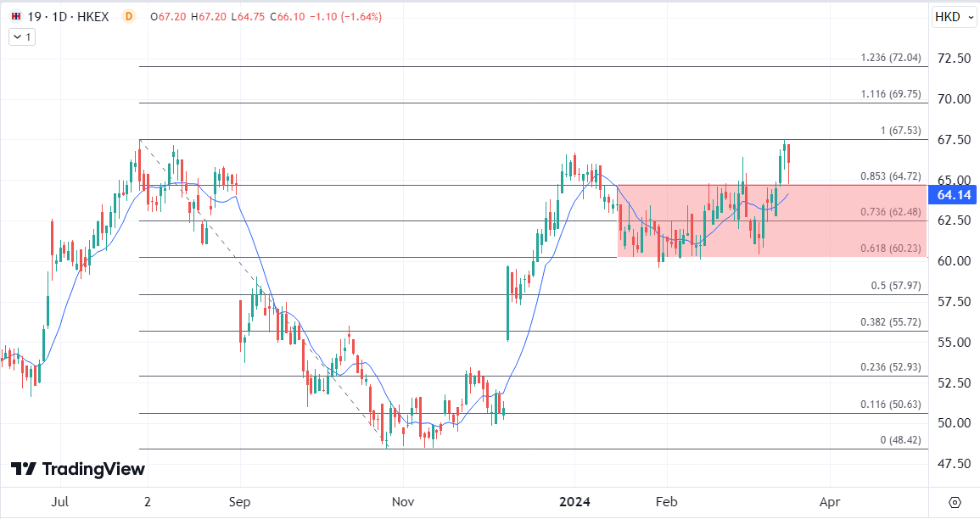The image size is (980, 519).
Task: Click the Apr label on time axis
Action: coord(829,502)
